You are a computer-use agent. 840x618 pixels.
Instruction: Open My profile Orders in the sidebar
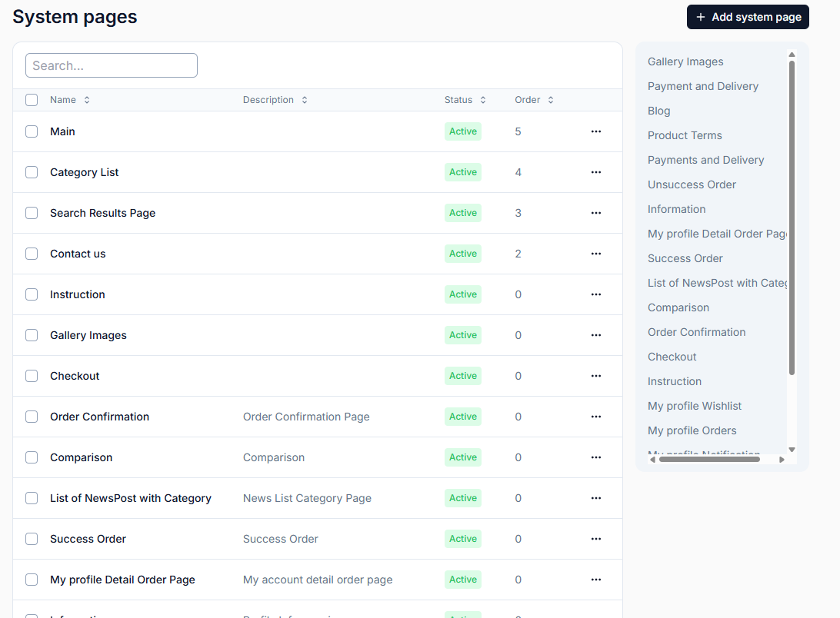(692, 430)
